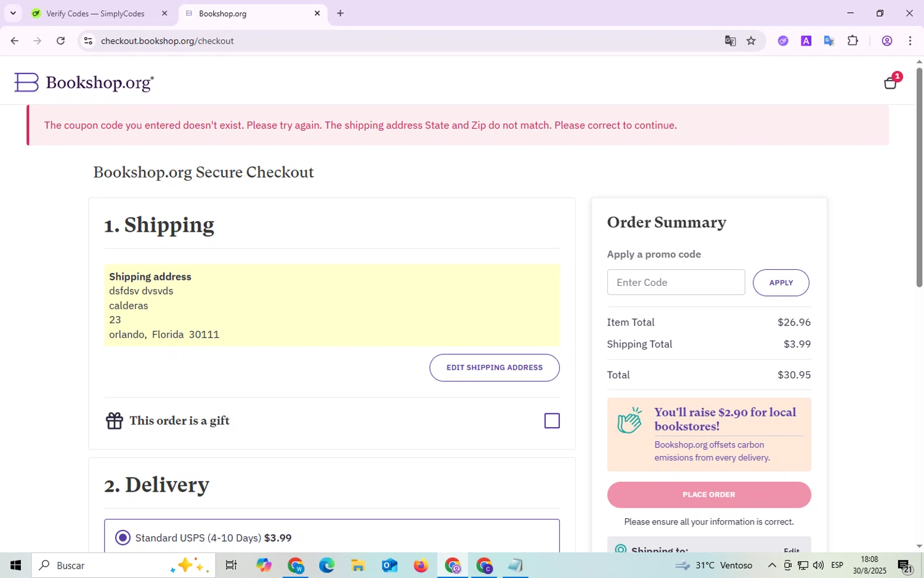
Task: Select the text 'orlando, Florida 30111'
Action: click(x=164, y=334)
